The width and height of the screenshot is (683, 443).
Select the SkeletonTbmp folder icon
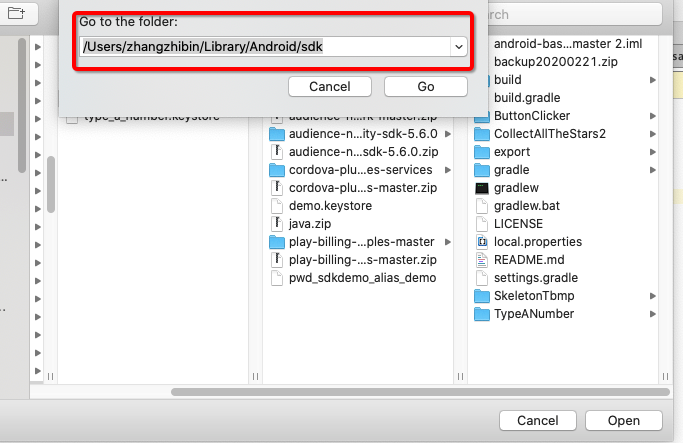tap(482, 296)
